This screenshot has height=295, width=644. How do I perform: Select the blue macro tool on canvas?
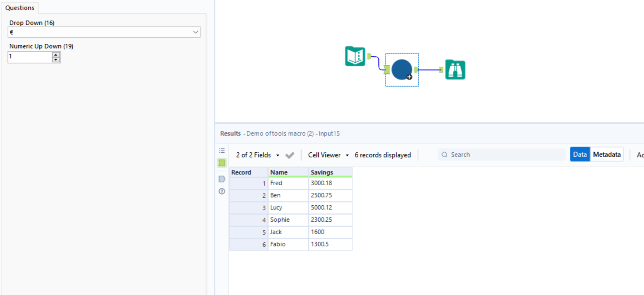[x=402, y=70]
